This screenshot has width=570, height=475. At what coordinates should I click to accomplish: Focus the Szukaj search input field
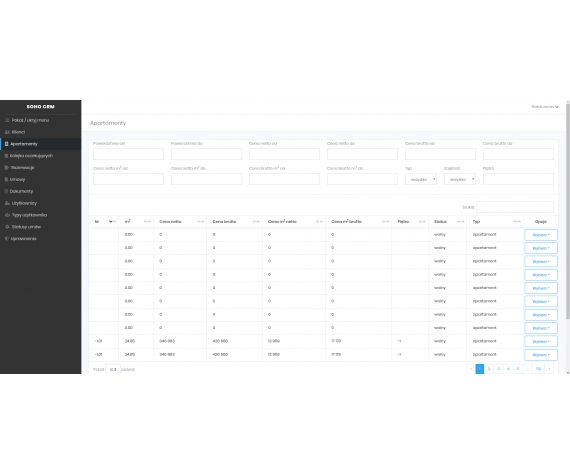(515, 207)
